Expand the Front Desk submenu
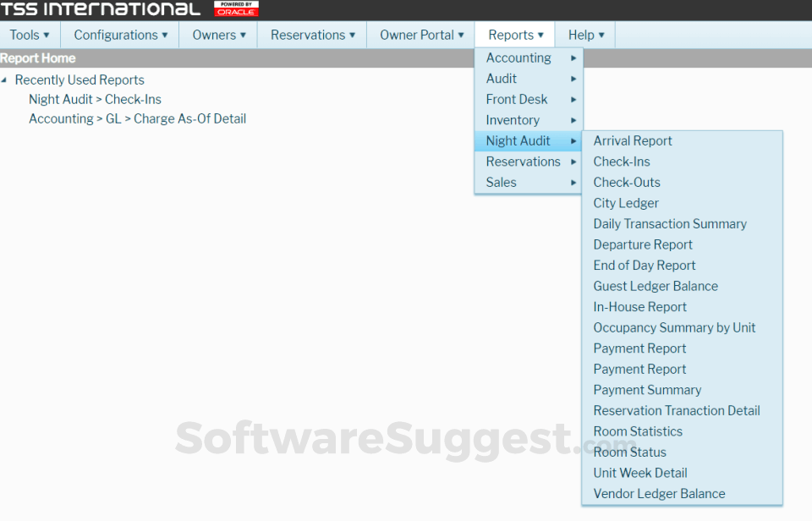This screenshot has height=521, width=812. (x=517, y=99)
